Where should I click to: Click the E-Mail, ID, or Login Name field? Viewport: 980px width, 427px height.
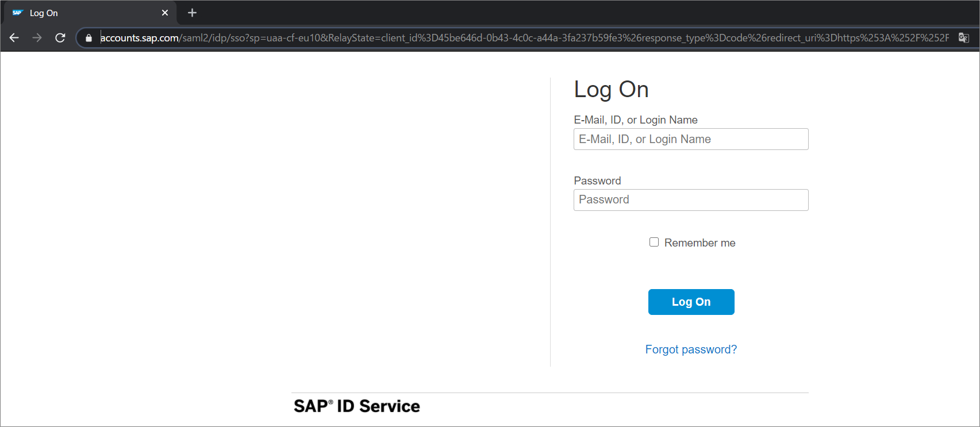click(x=691, y=139)
